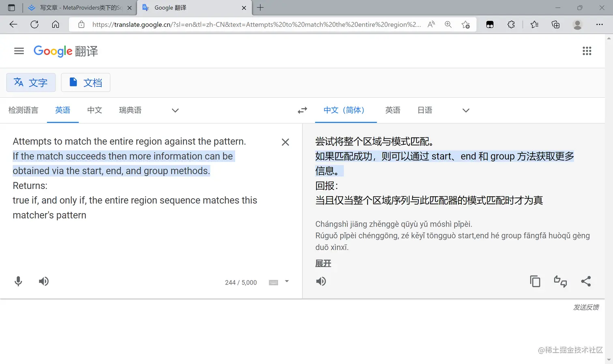Open the virtual keyboard input tool
Image resolution: width=613 pixels, height=364 pixels.
(274, 283)
